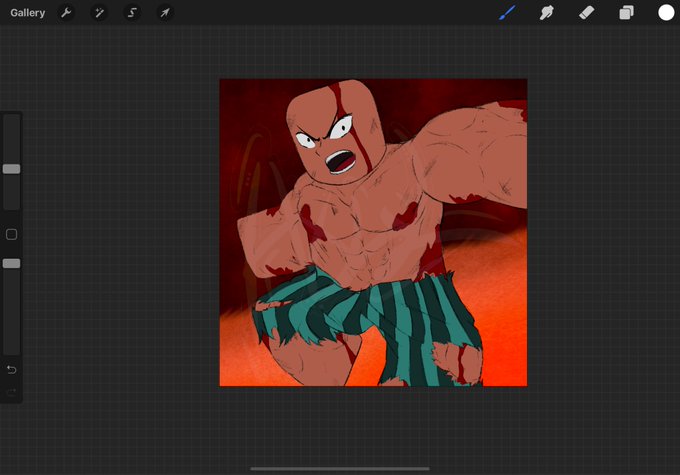Select the Brush tool

point(507,13)
